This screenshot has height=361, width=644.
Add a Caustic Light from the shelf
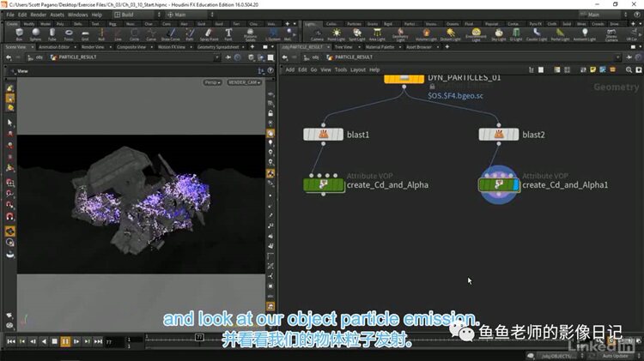click(537, 34)
